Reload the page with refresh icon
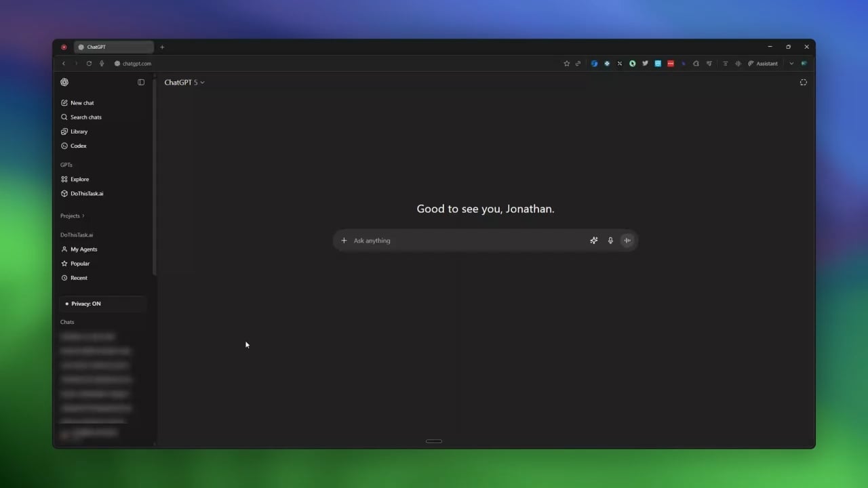 tap(89, 64)
